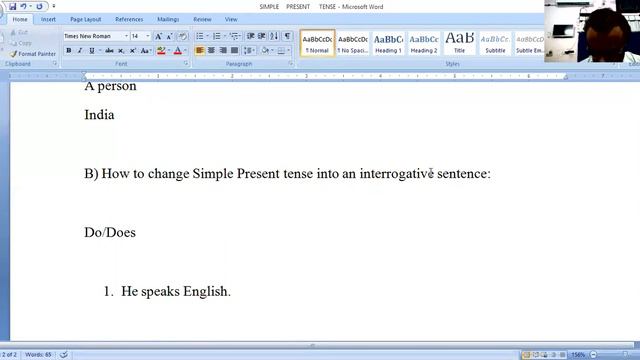Click the Words: 65 status indicator
Viewport: 640px width, 360px height.
(38, 354)
